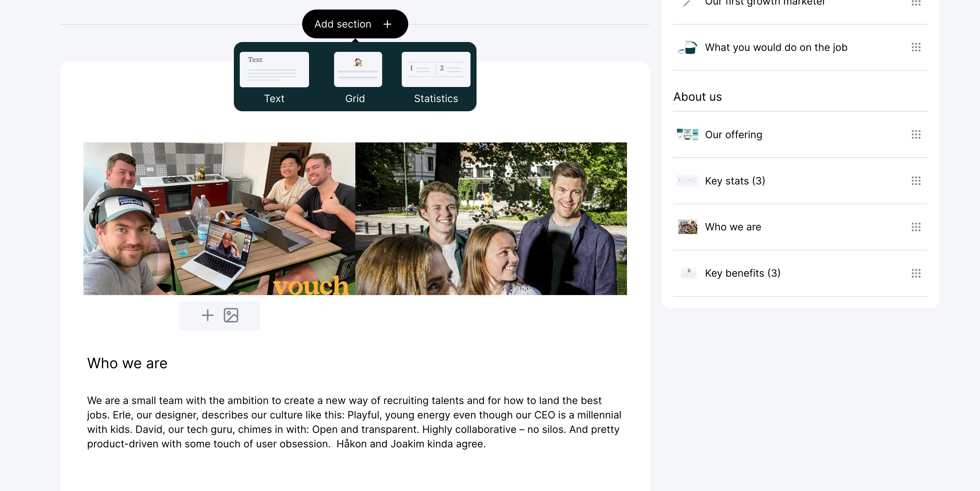980x491 pixels.
Task: Grab the drag handle for Key stats
Action: point(915,181)
